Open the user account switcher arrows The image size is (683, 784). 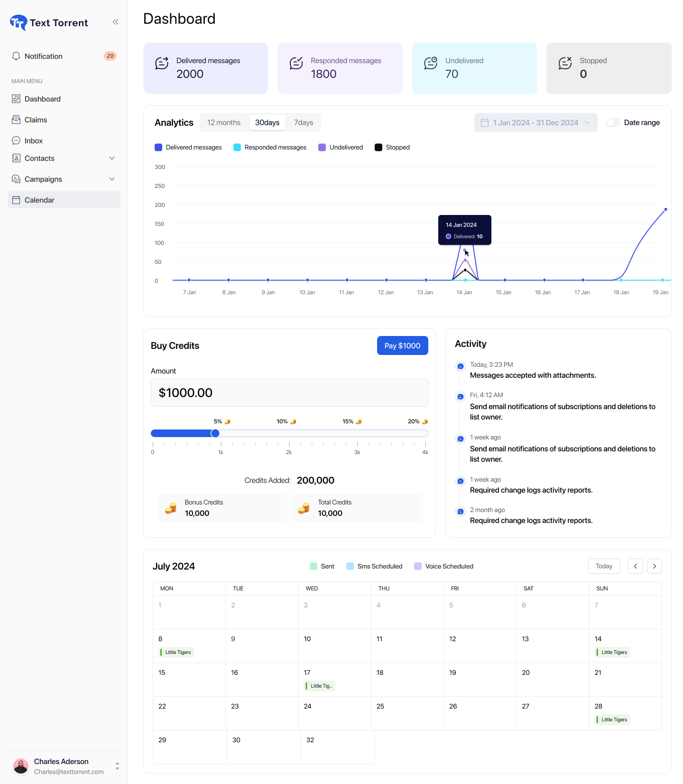pyautogui.click(x=117, y=766)
